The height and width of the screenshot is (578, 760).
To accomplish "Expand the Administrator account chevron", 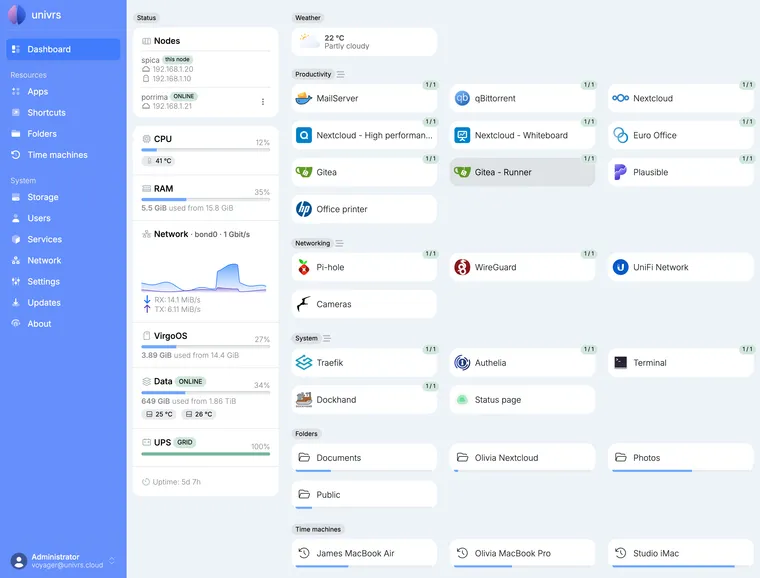I will [x=112, y=561].
